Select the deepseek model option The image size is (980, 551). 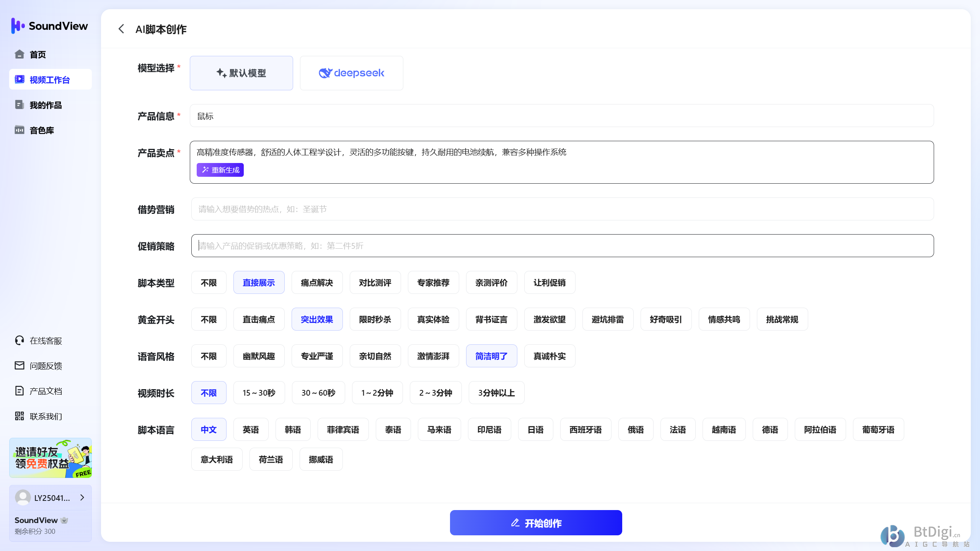coord(351,73)
